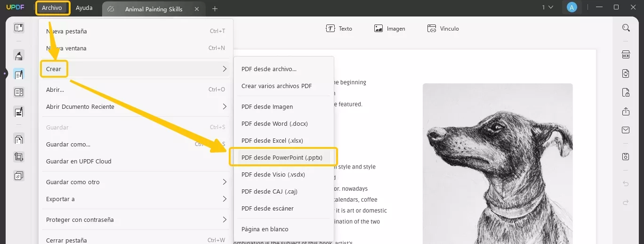This screenshot has width=644, height=244.
Task: Select PDF desde Imagen option
Action: pos(284,106)
